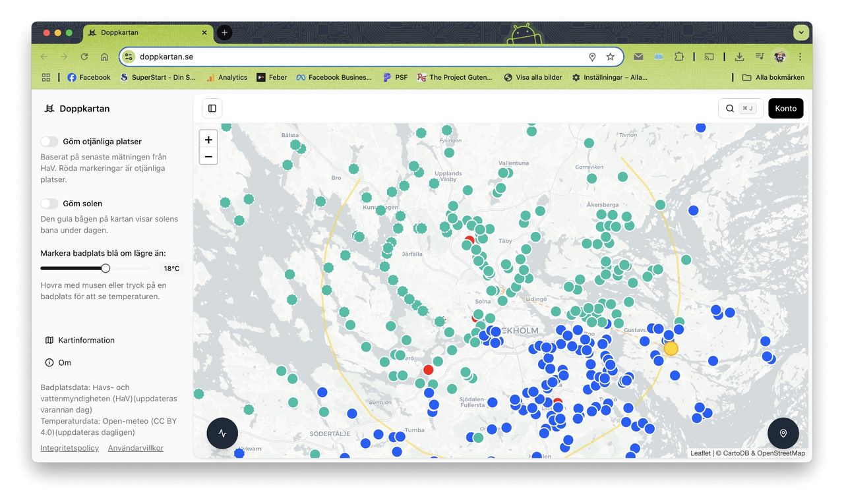The height and width of the screenshot is (504, 844).
Task: Zoom in on the map
Action: [x=208, y=140]
